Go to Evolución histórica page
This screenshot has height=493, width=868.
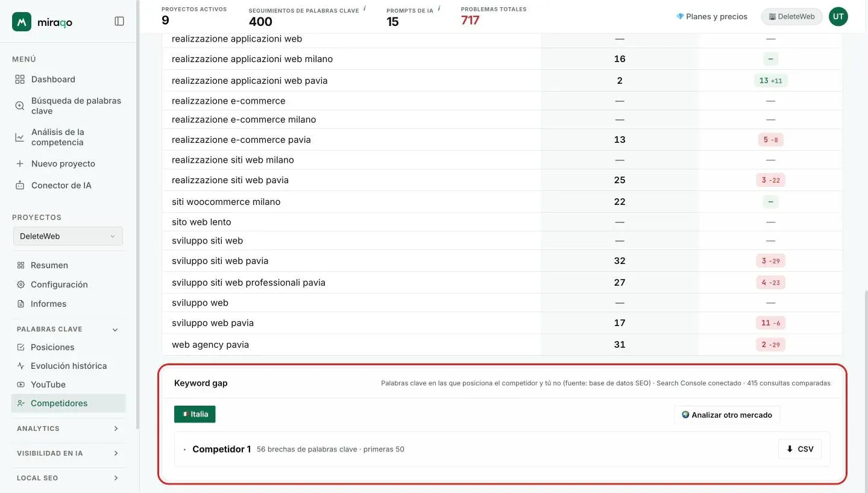[x=69, y=366]
